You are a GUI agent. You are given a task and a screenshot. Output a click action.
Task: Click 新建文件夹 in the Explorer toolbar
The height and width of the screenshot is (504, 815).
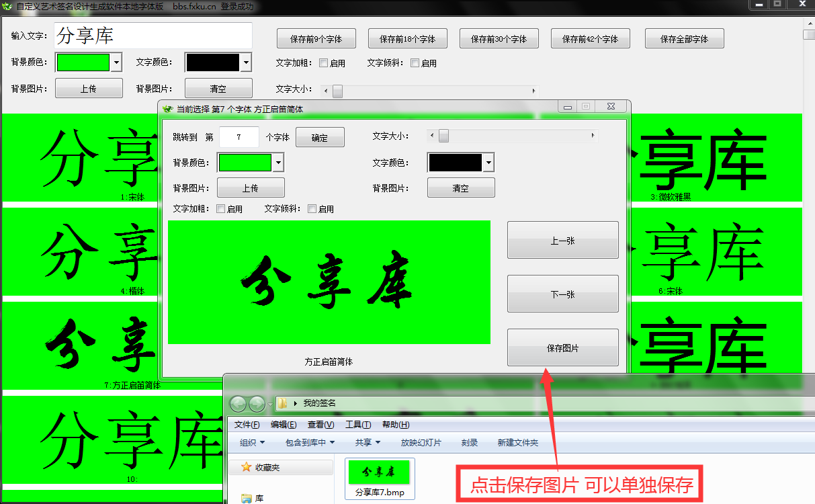pos(517,442)
